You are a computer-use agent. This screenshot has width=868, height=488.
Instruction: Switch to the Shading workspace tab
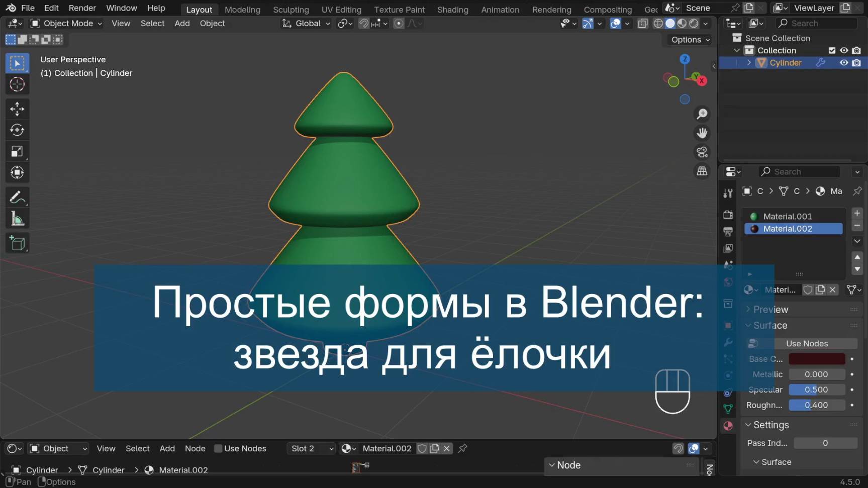point(452,9)
